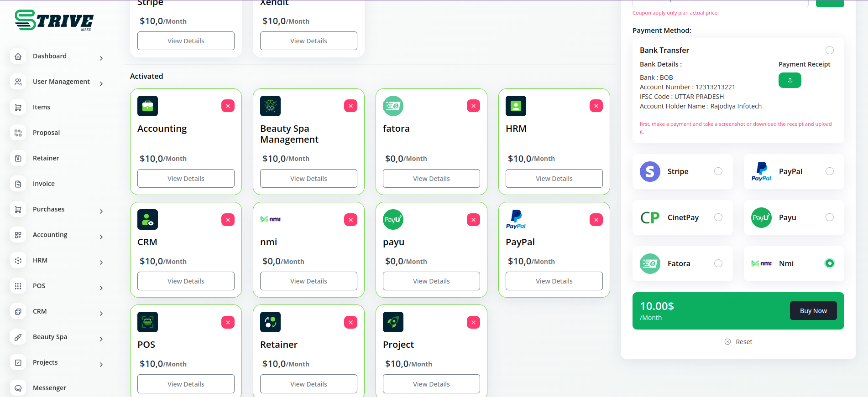Screen dimensions: 868x397
Task: Click the CRM module card icon
Action: click(x=147, y=220)
